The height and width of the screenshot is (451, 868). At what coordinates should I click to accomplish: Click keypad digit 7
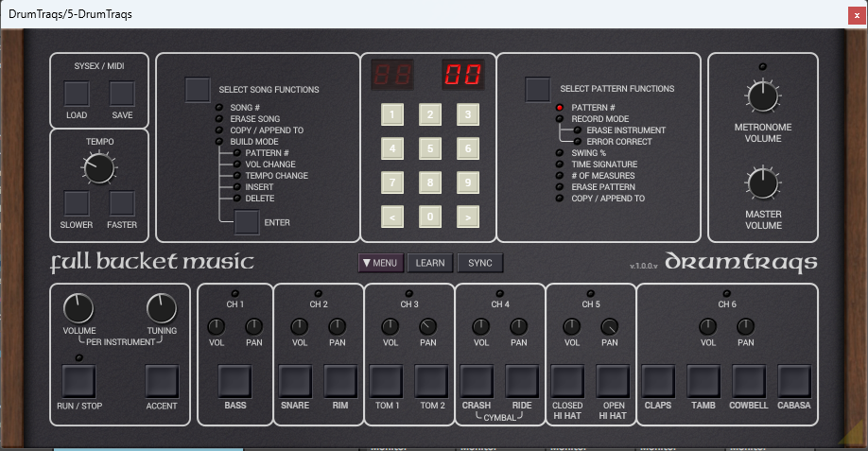click(x=392, y=182)
